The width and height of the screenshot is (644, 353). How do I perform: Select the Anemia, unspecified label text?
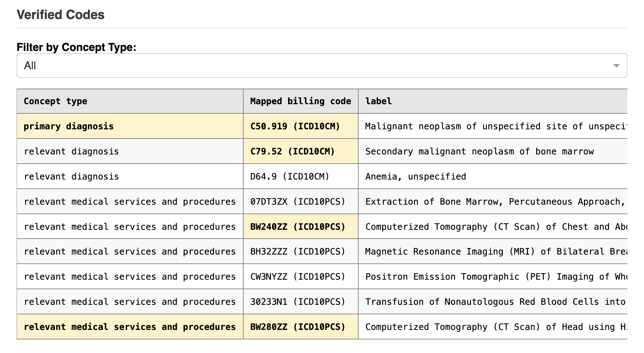point(415,176)
